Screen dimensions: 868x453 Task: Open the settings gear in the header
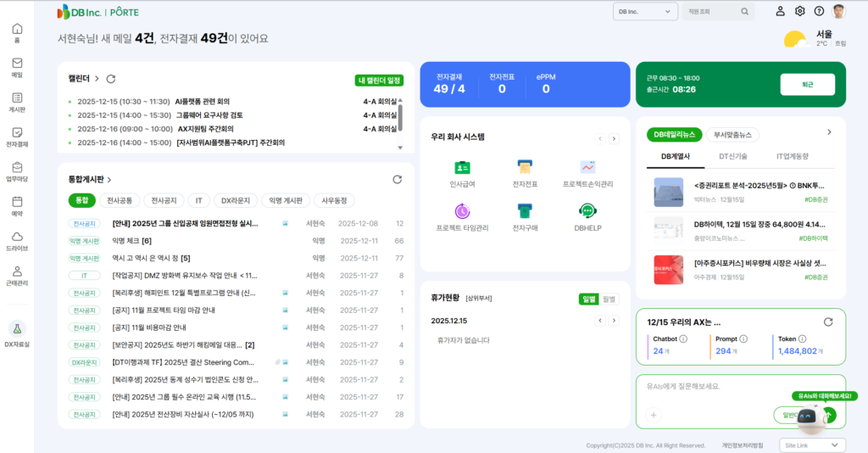pos(799,11)
